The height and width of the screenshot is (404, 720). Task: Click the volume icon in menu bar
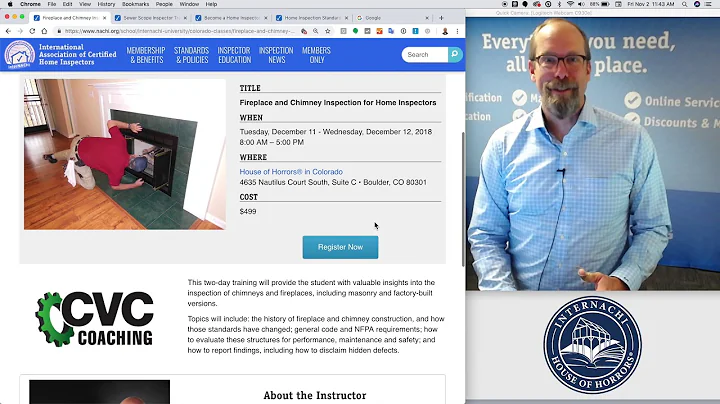(581, 4)
